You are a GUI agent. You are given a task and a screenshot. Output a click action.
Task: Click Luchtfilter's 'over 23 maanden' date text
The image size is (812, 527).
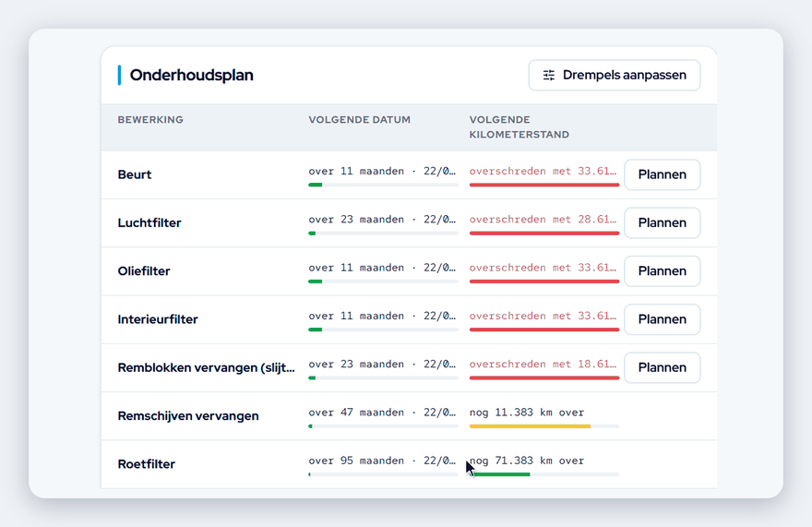(x=382, y=219)
